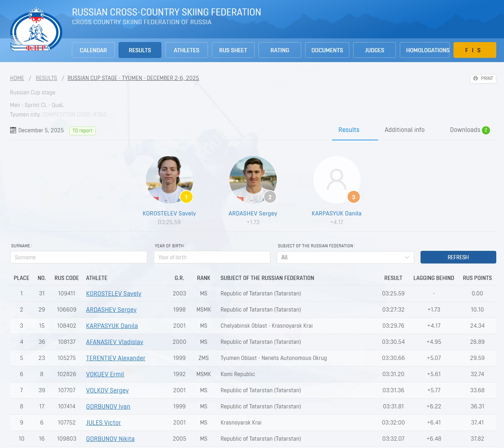The image size is (504, 448).
Task: Click the PLACE column header
Action: (21, 278)
